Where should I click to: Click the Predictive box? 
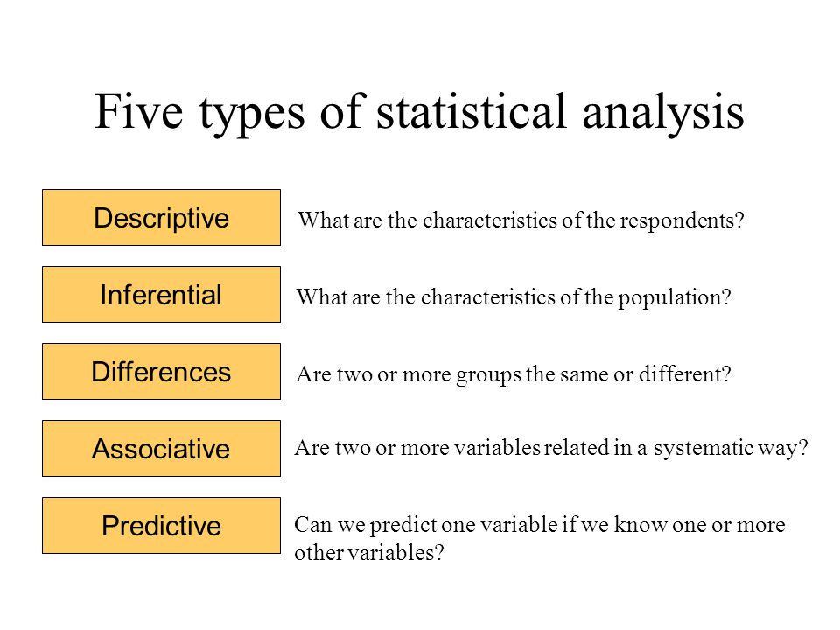tap(161, 526)
